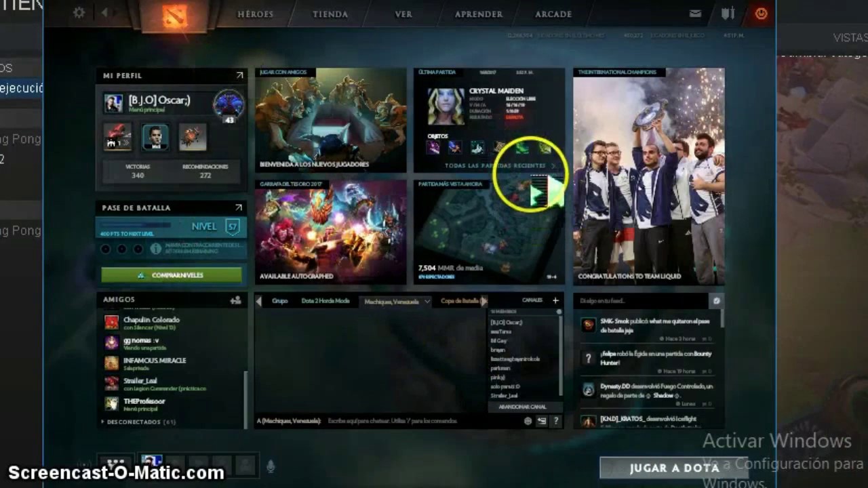Click the chat pop-out icon beside globe
The height and width of the screenshot is (488, 868).
[542, 421]
